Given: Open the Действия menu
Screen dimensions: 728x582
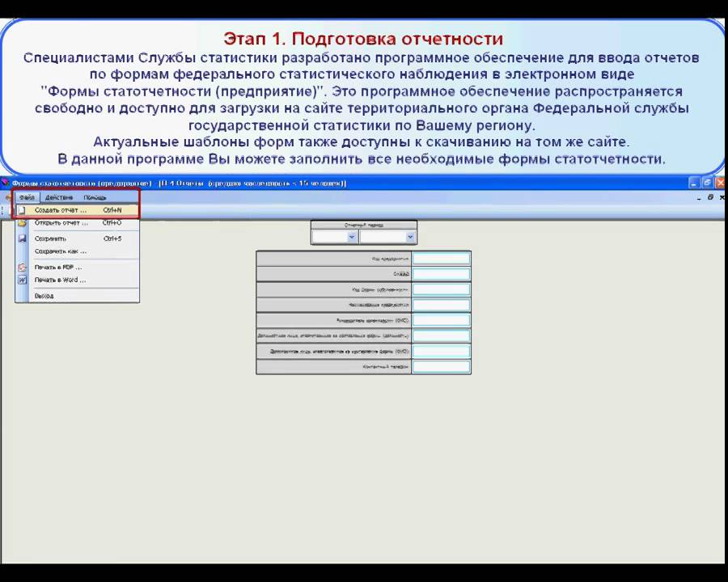Looking at the screenshot, I should [59, 197].
